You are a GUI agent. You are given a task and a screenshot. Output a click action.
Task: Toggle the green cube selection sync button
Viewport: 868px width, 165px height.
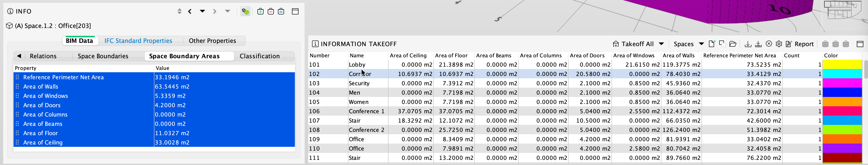pyautogui.click(x=245, y=11)
